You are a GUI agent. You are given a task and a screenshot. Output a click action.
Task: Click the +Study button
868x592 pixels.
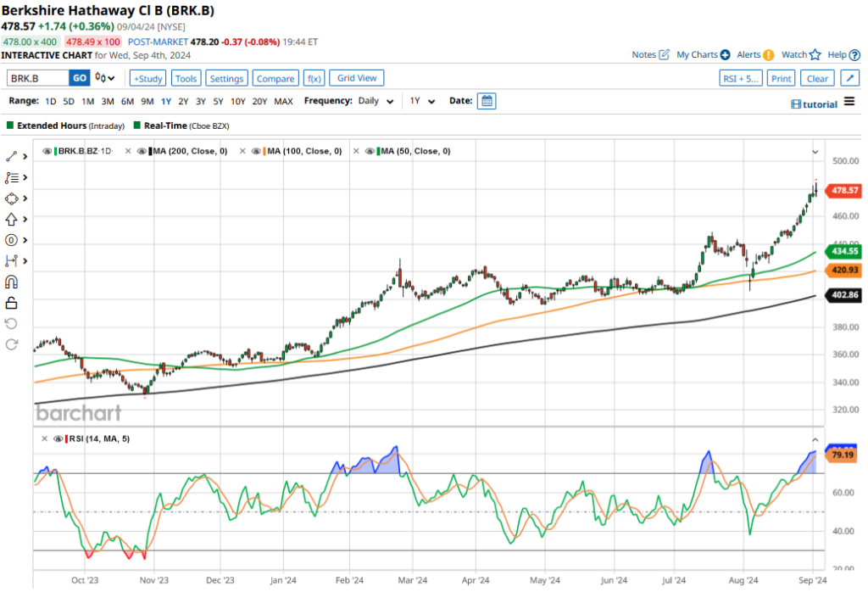click(x=147, y=78)
